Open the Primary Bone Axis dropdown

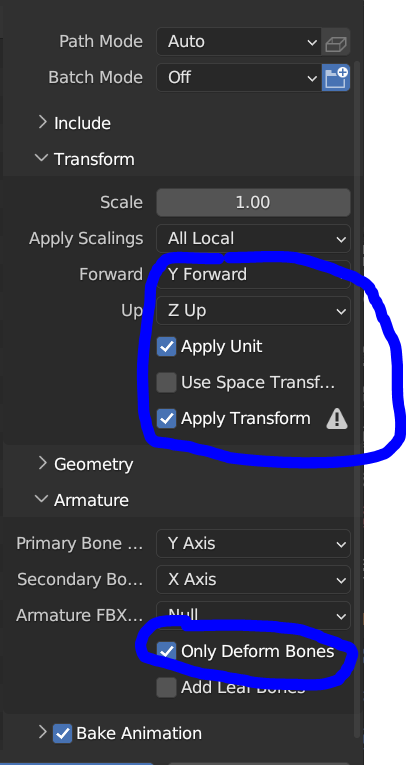tap(253, 544)
